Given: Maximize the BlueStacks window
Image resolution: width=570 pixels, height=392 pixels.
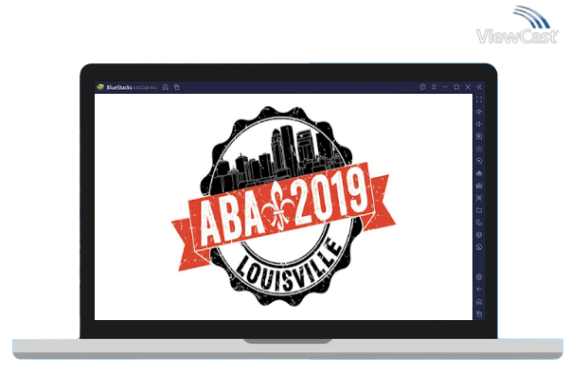Looking at the screenshot, I should [456, 87].
